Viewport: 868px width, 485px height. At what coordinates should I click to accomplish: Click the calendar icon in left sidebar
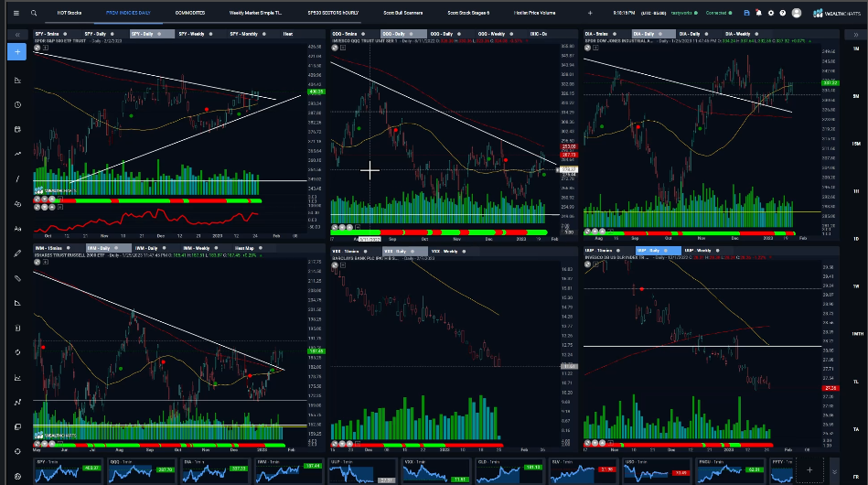click(x=17, y=129)
